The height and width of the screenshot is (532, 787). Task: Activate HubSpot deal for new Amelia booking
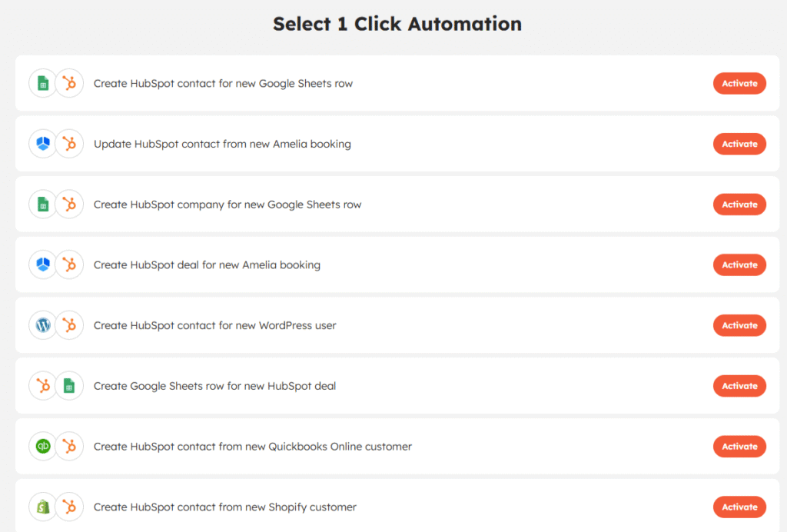click(739, 264)
